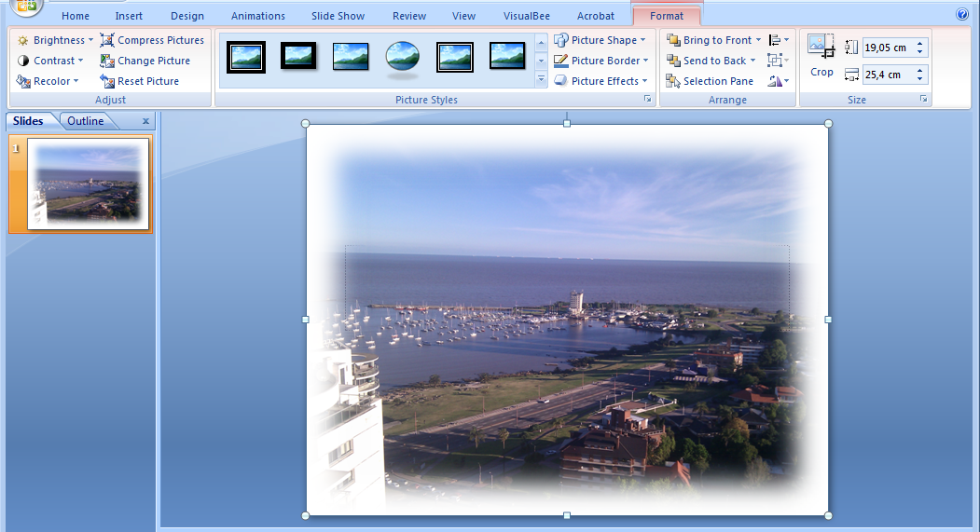Increase the picture height value

pos(920,43)
